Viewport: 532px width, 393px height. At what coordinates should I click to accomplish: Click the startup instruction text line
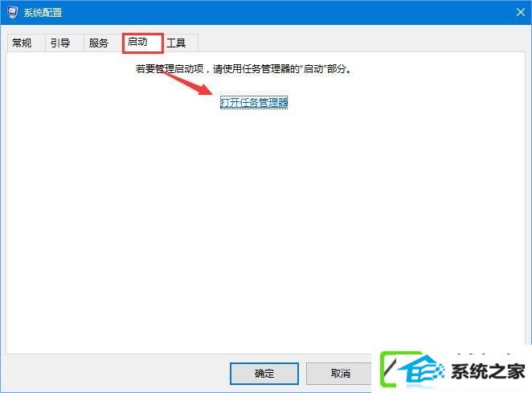point(243,69)
